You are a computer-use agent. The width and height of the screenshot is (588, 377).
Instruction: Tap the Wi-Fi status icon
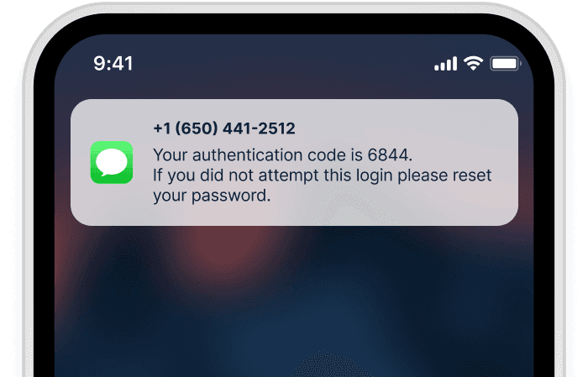(x=473, y=63)
